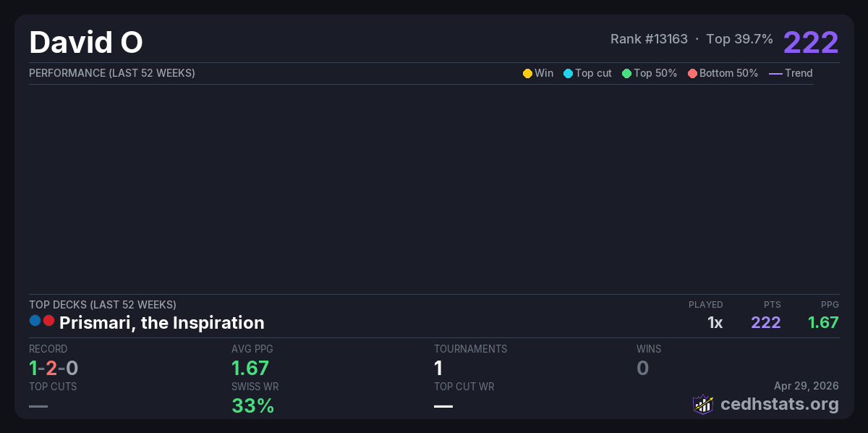This screenshot has width=868, height=433.
Task: Click the 1.67 Avg PPG value
Action: coord(250,369)
